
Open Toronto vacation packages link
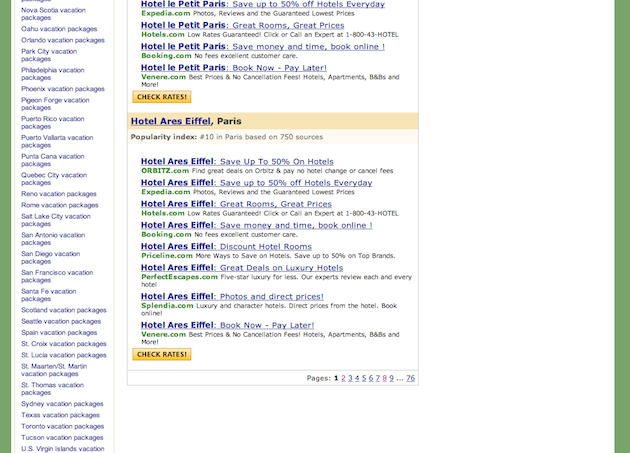63,426
